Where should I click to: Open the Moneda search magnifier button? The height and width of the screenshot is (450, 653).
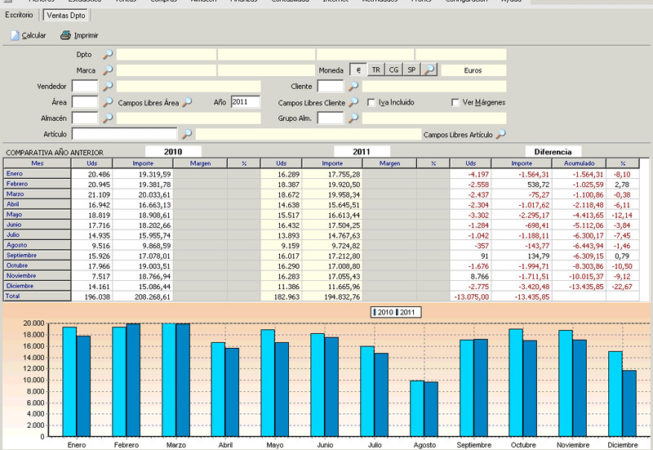429,70
